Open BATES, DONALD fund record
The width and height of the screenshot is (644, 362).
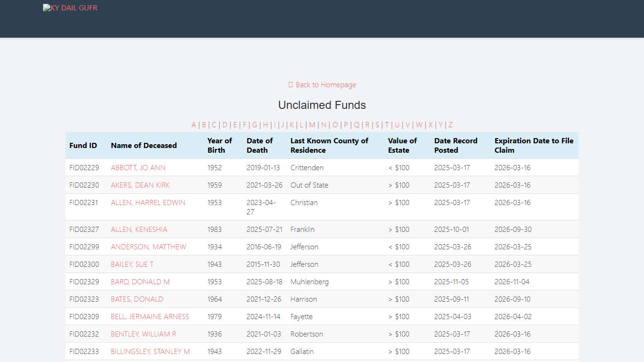point(137,299)
